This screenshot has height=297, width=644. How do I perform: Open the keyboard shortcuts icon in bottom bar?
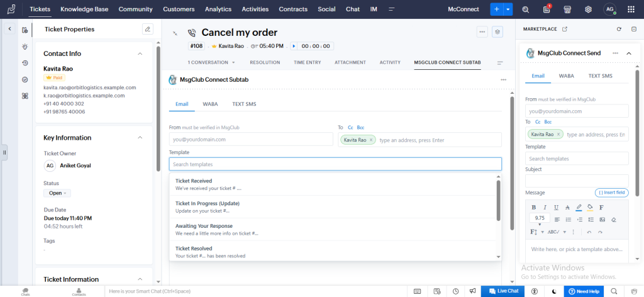(x=417, y=291)
